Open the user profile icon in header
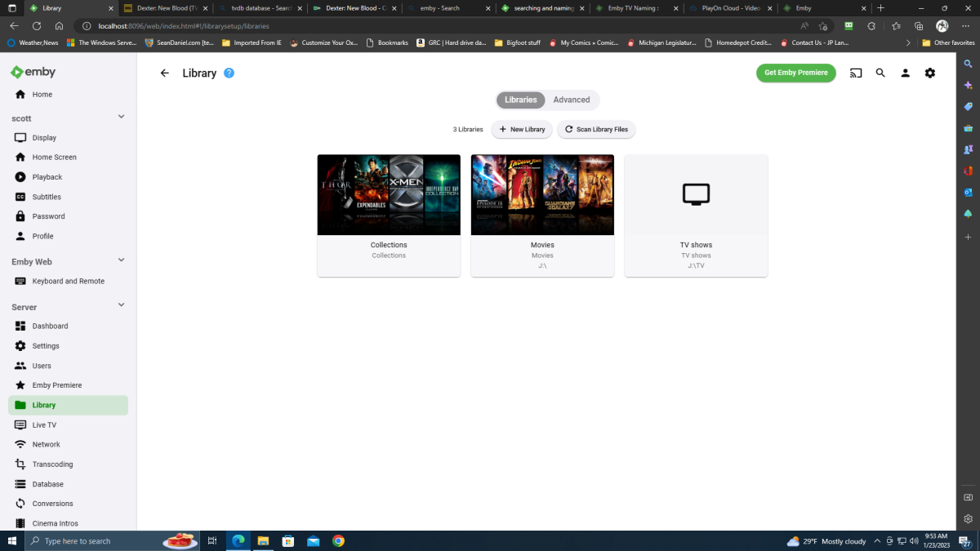The height and width of the screenshot is (551, 980). tap(905, 73)
